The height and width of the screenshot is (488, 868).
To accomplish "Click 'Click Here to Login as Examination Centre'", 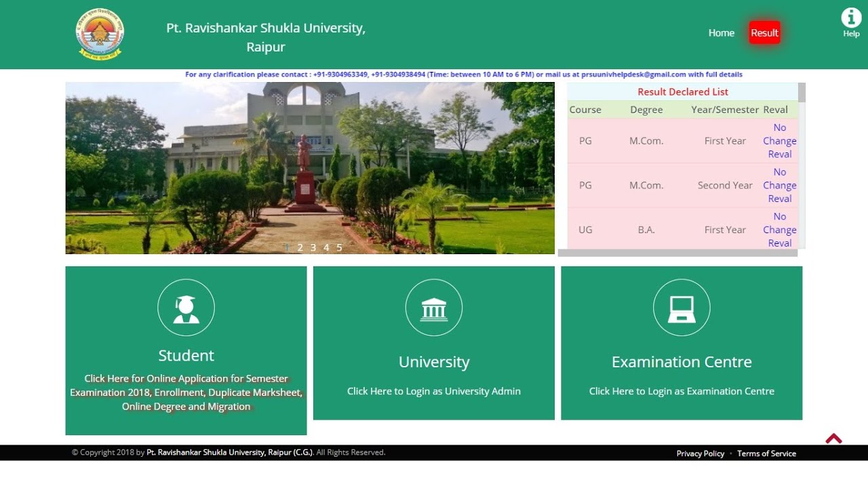I will [x=682, y=391].
